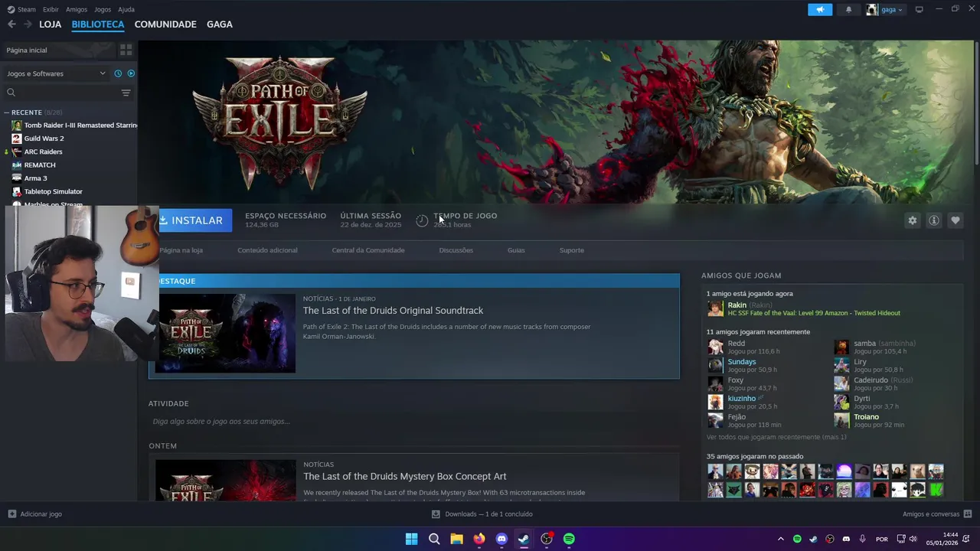Open the library advanced filter icon
The width and height of the screenshot is (980, 551).
[126, 93]
